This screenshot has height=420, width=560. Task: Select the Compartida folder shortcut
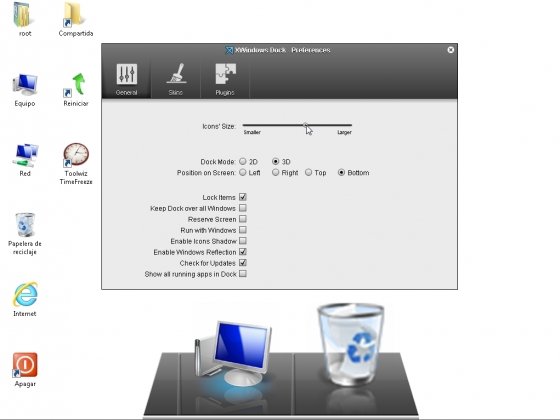coord(76,19)
